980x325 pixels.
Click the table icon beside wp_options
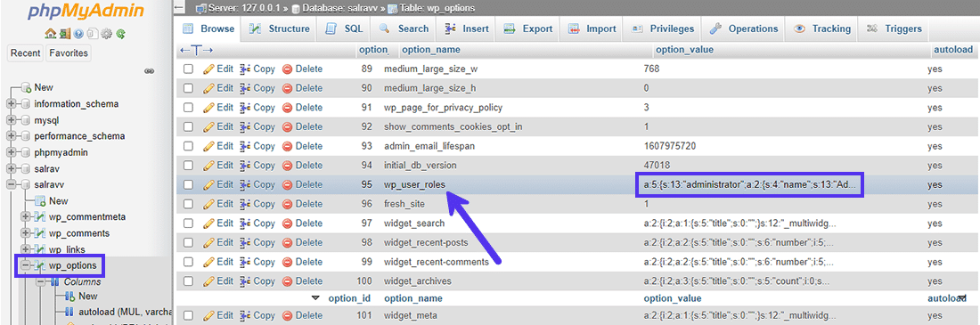(40, 265)
